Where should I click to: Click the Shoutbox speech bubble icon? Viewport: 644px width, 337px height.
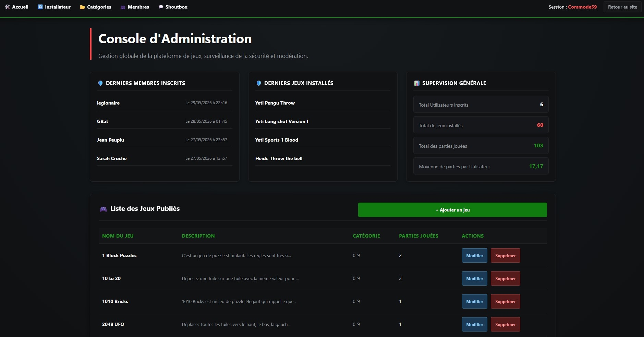(161, 7)
